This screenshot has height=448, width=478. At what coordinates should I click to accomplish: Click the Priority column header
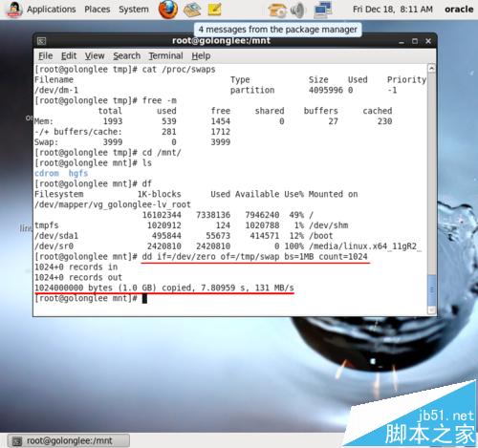pyautogui.click(x=406, y=79)
